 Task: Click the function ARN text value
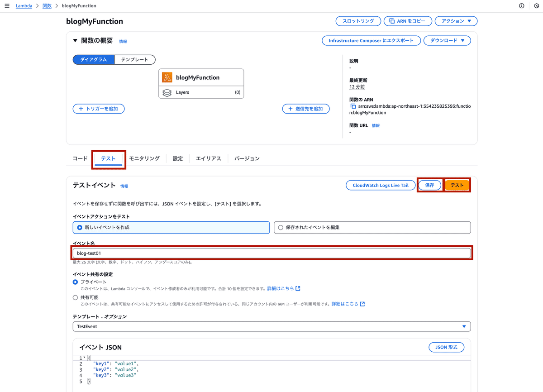click(x=410, y=109)
